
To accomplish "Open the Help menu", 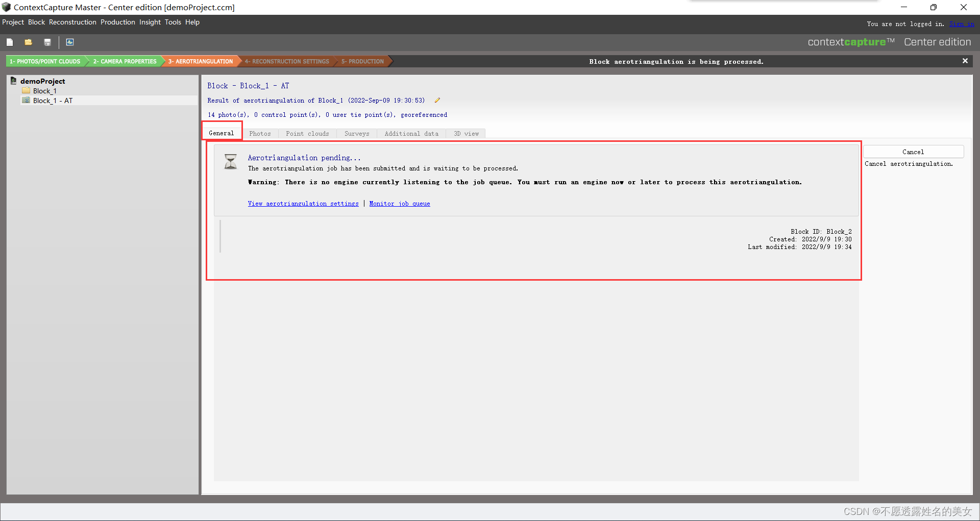I will coord(192,22).
